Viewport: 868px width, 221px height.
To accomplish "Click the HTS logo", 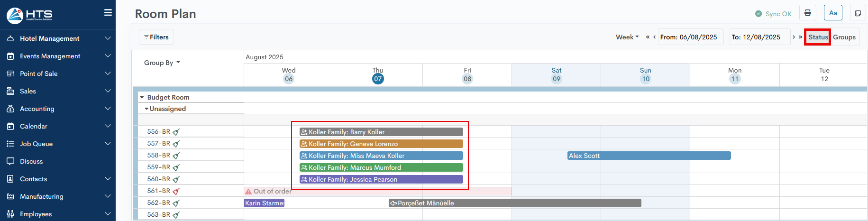I will (29, 15).
